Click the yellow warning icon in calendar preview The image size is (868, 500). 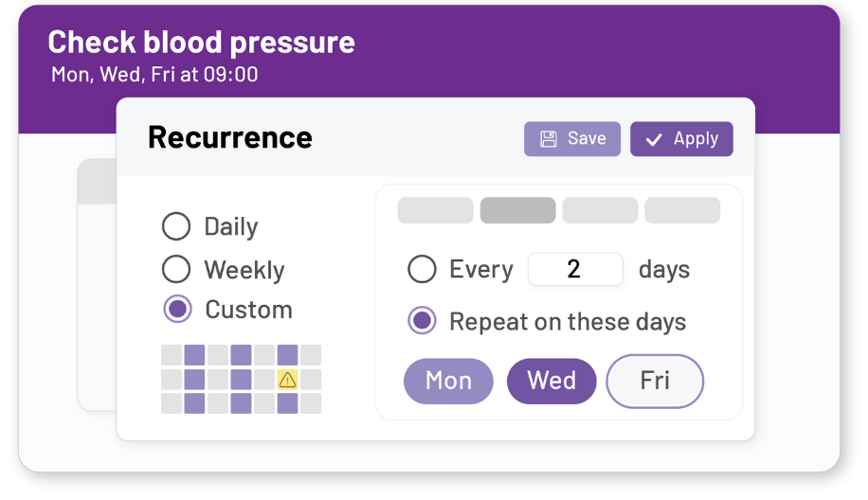[x=287, y=380]
